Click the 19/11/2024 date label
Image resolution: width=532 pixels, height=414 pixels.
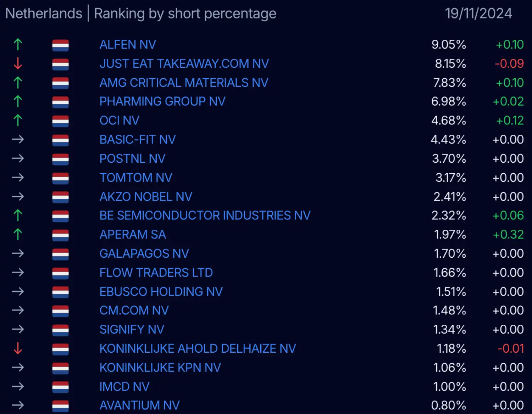(x=478, y=14)
